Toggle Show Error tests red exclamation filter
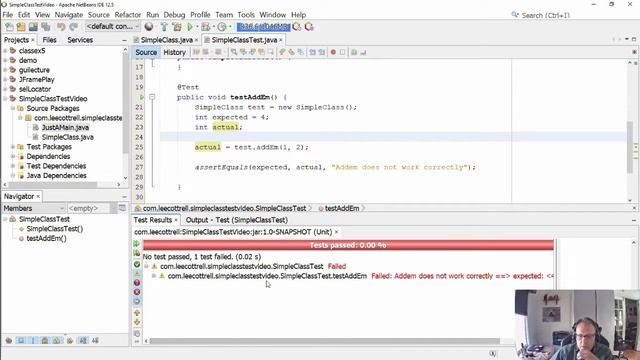The width and height of the screenshot is (640, 360). [x=137, y=283]
